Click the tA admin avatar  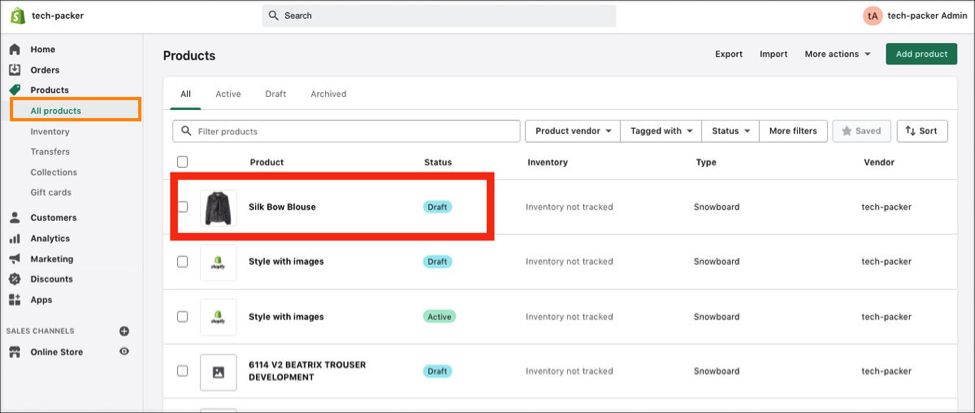872,16
